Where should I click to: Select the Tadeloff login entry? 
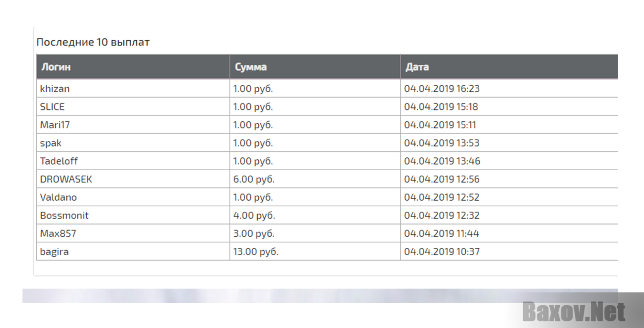[133, 161]
